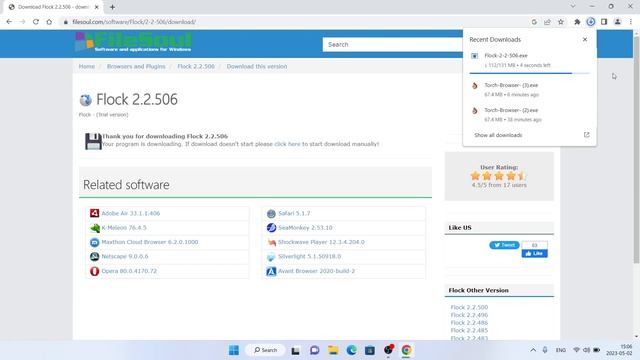Open SeaMonkey 2.53.10 link
Viewport: 640px width, 360px height.
305,228
